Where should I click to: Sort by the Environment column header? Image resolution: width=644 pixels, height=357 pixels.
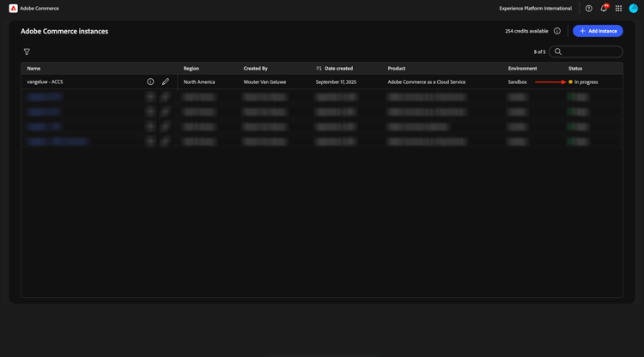[522, 69]
